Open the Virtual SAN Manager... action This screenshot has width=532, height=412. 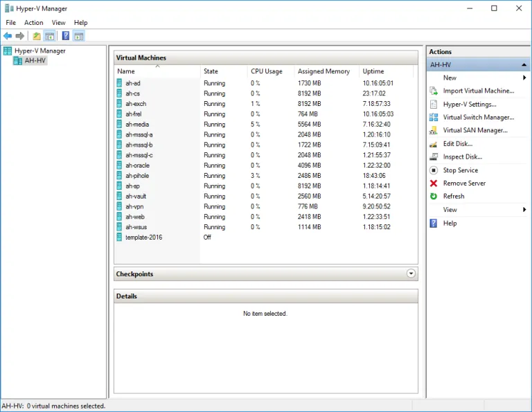(x=475, y=130)
